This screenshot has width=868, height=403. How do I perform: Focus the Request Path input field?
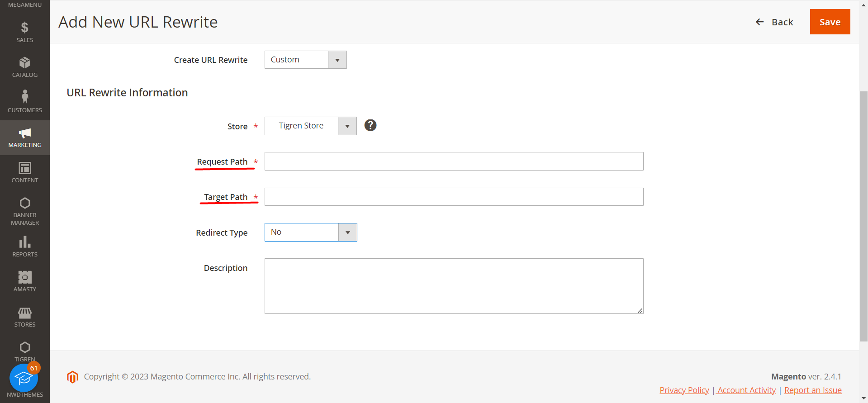click(454, 161)
